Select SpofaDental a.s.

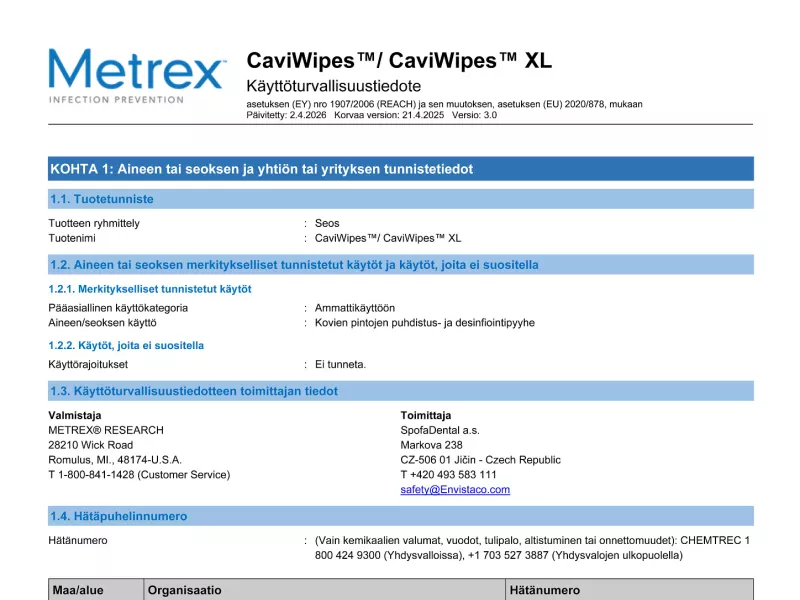[x=440, y=430]
